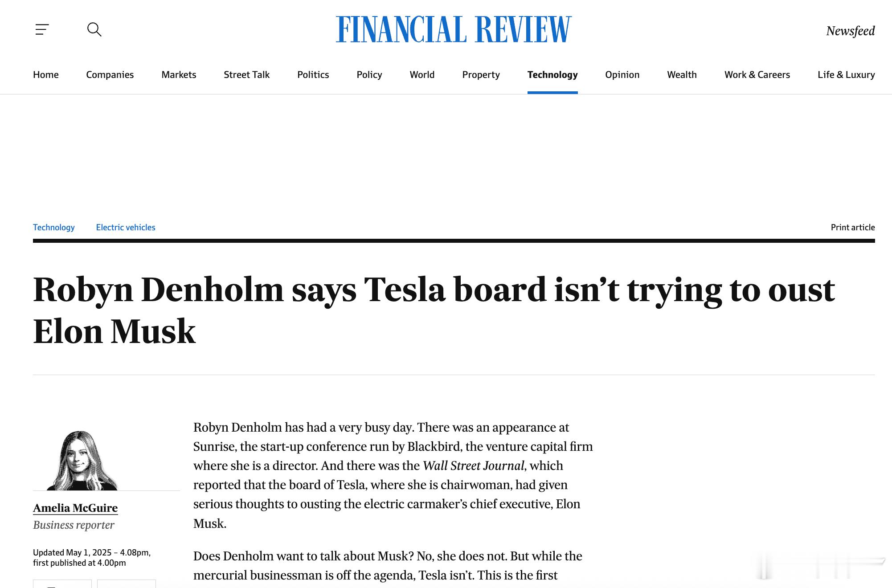Image resolution: width=892 pixels, height=588 pixels.
Task: Open the Companies section
Action: (x=110, y=75)
